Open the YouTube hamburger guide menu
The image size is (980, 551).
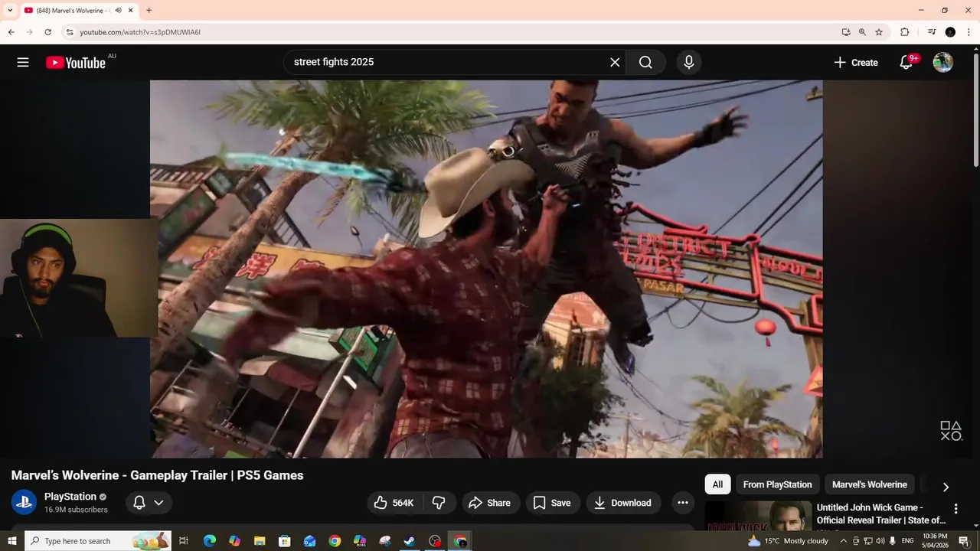(x=23, y=63)
